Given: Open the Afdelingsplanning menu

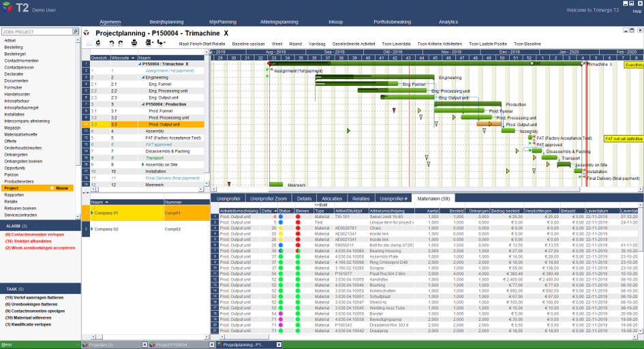Looking at the screenshot, I should 279,22.
